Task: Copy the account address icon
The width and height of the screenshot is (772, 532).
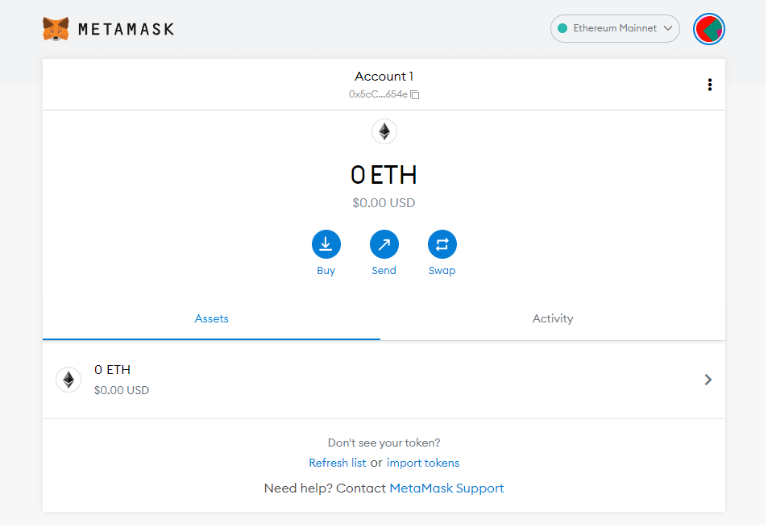Action: (x=414, y=94)
